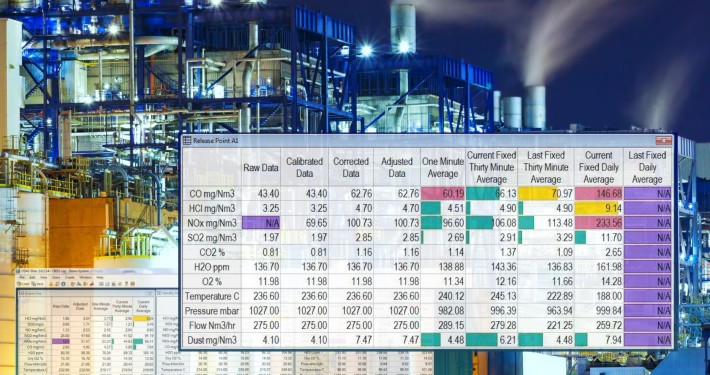Select the Raw Data column header
710x375 pixels.
click(260, 167)
